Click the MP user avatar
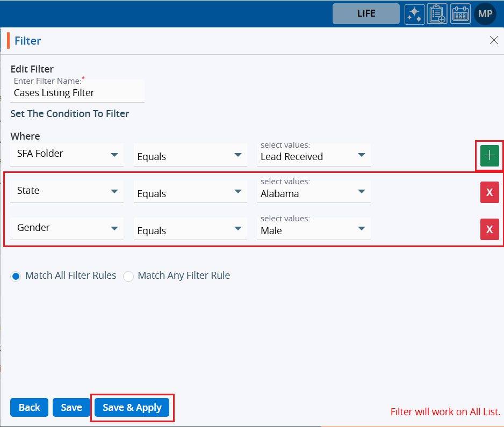The width and height of the screenshot is (504, 427). (x=485, y=14)
